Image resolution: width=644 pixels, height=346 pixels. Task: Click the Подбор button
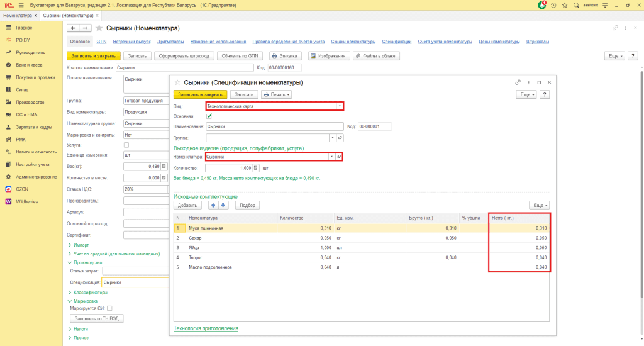click(x=247, y=205)
